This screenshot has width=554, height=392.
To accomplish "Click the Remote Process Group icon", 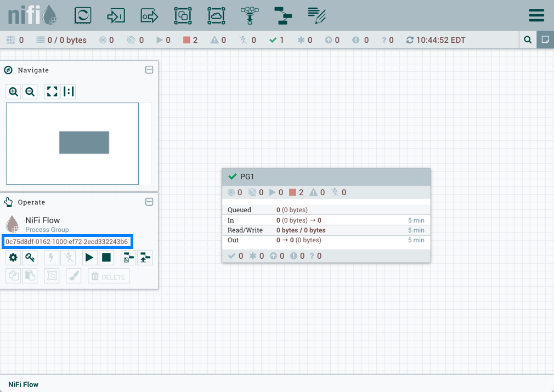I will [x=216, y=15].
